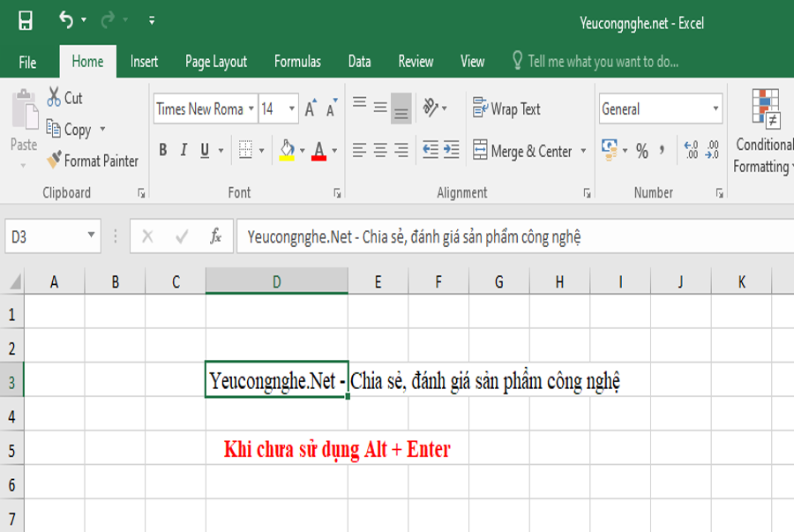
Task: Go to the Data tab
Action: (x=359, y=62)
